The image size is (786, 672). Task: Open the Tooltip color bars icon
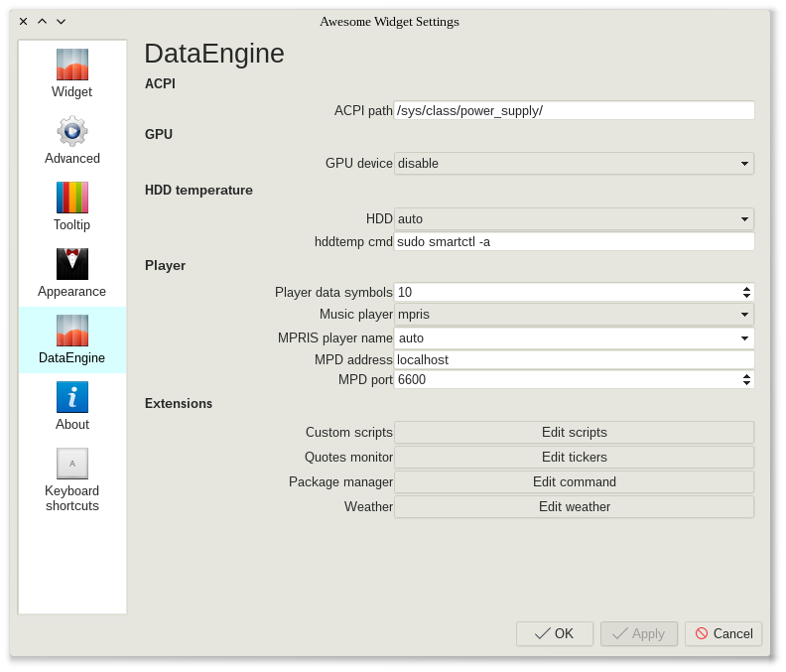[72, 198]
